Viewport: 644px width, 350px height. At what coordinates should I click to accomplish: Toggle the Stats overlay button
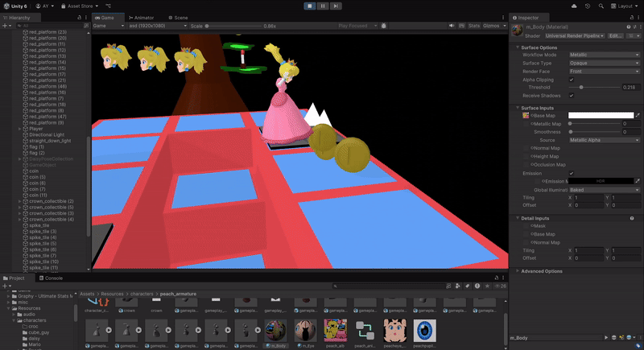(474, 26)
